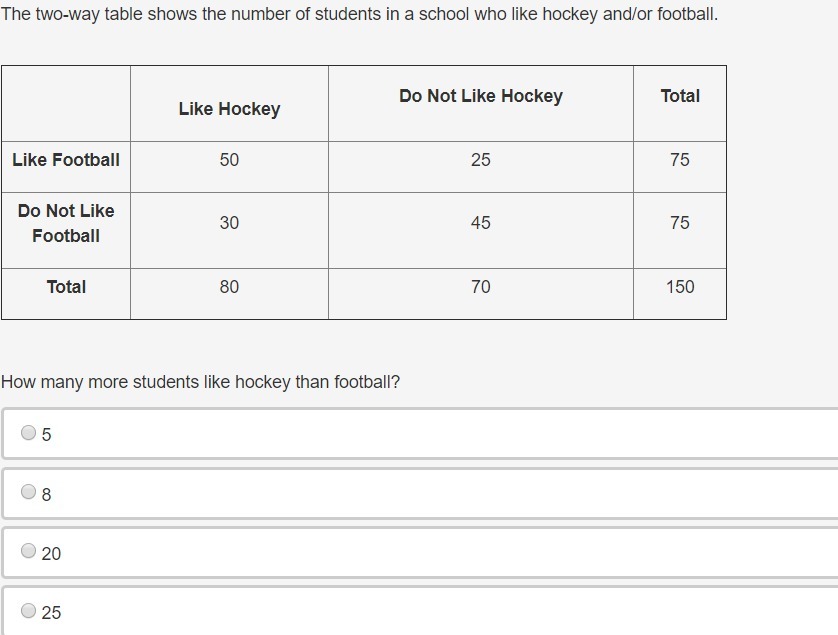Click the "Total" row label in table
The image size is (838, 635).
click(66, 287)
